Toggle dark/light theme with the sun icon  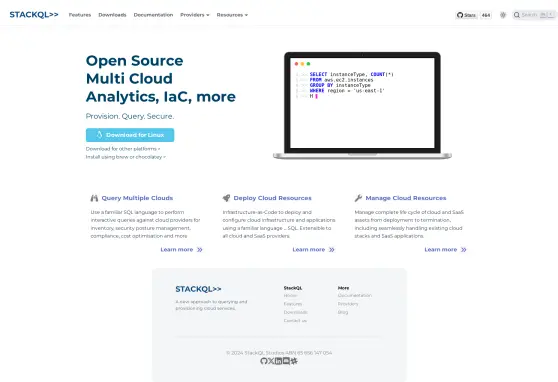(503, 15)
